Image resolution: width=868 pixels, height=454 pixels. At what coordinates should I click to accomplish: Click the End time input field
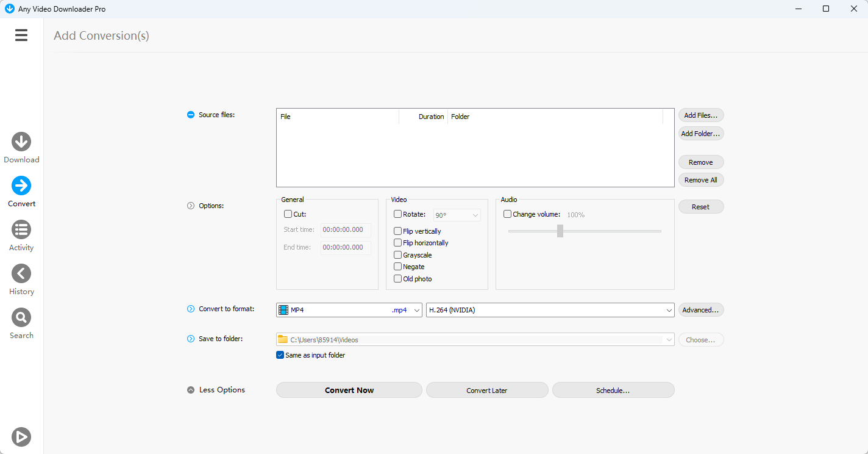point(346,247)
